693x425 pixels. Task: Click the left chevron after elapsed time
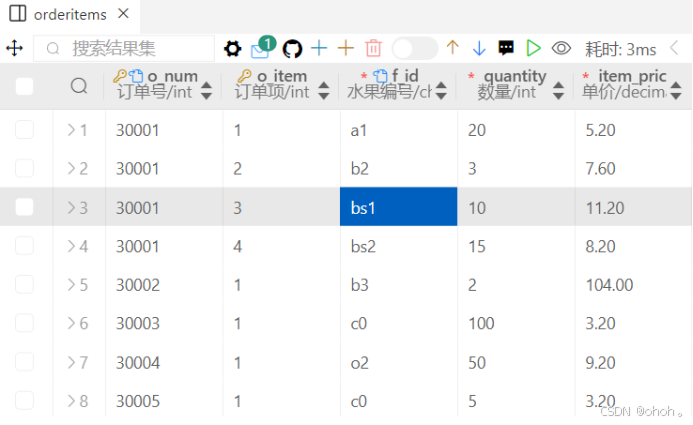(x=674, y=48)
